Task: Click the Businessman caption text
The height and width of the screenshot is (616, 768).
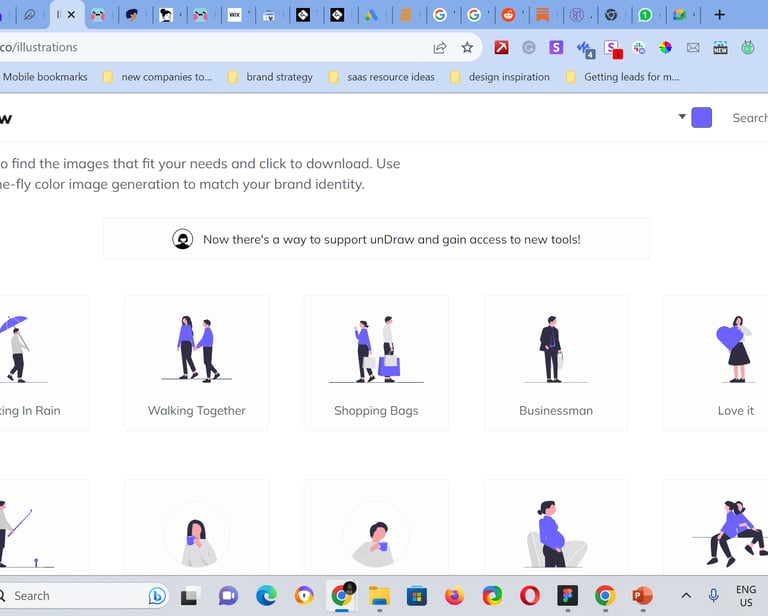Action: 556,410
